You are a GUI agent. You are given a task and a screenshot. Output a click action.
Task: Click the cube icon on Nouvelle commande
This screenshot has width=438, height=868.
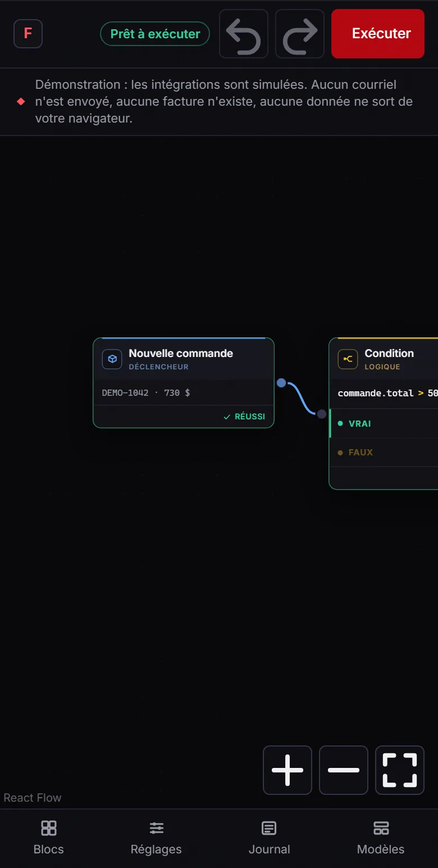[112, 359]
